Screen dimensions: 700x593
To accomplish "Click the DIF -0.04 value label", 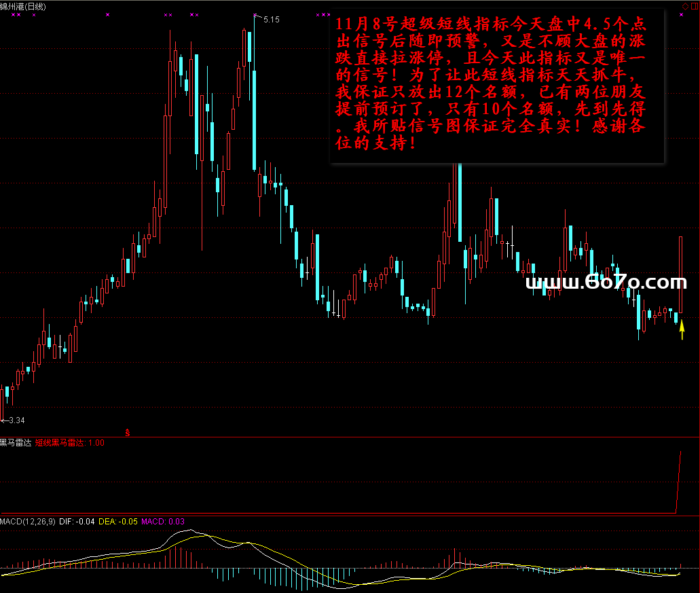I will (77, 522).
